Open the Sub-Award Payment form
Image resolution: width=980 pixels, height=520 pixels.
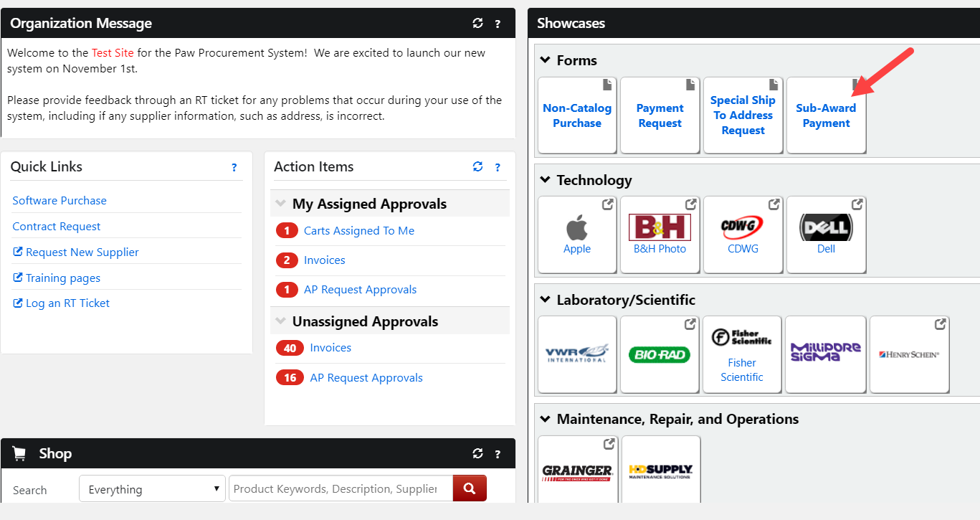click(826, 115)
